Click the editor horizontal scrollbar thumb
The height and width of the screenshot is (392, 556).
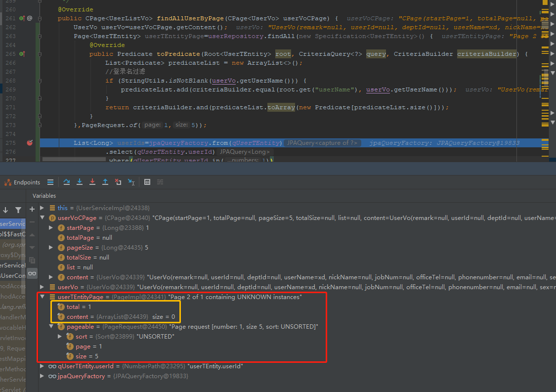pyautogui.click(x=74, y=160)
